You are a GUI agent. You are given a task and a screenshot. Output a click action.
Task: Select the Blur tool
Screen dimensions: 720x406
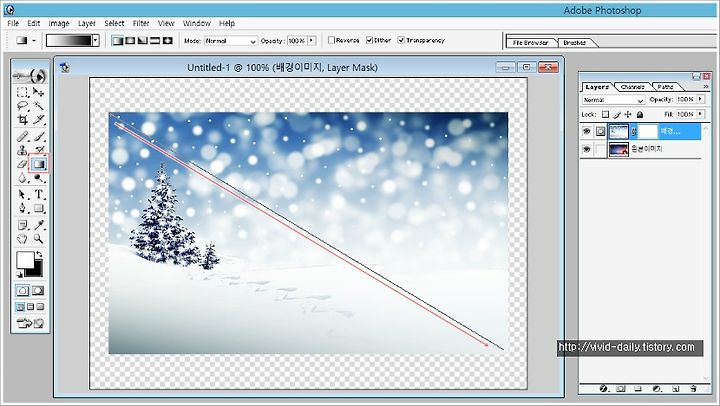(x=22, y=178)
